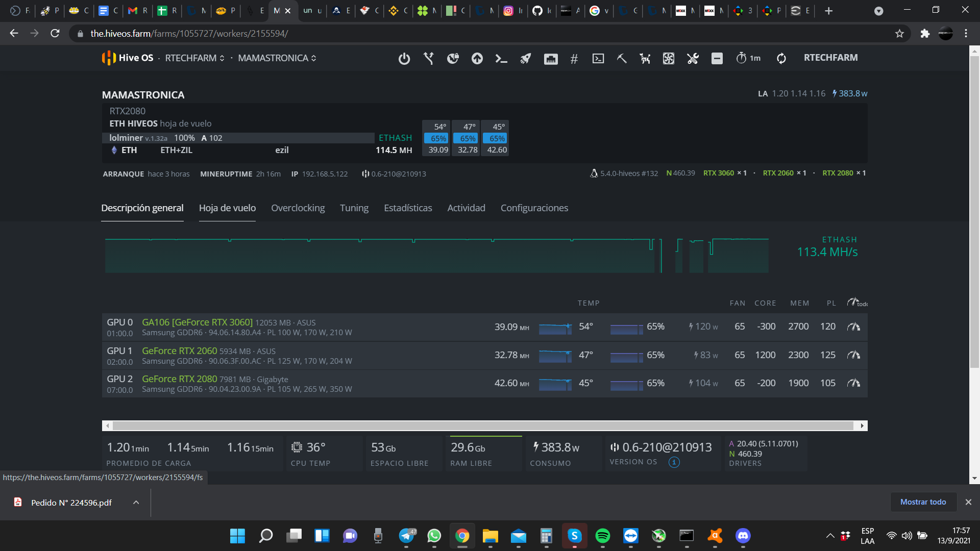The image size is (980, 551).
Task: Open the Estadísticas tab
Action: [x=408, y=208]
